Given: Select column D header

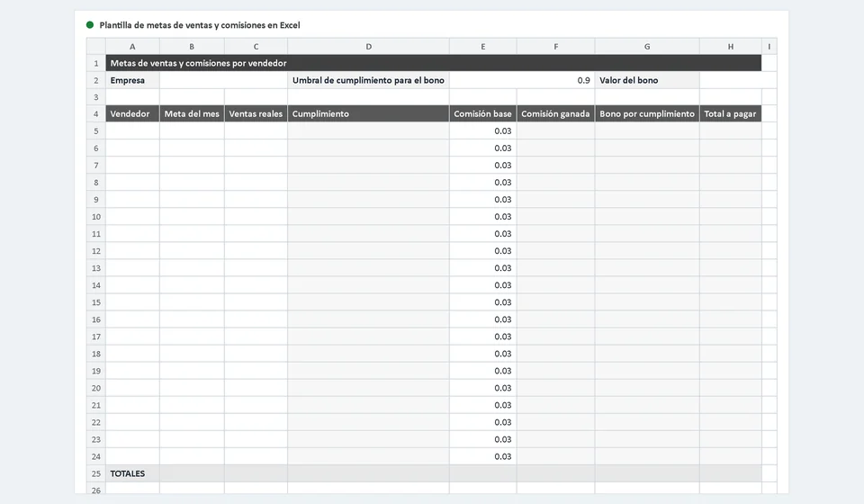Looking at the screenshot, I should 368,46.
